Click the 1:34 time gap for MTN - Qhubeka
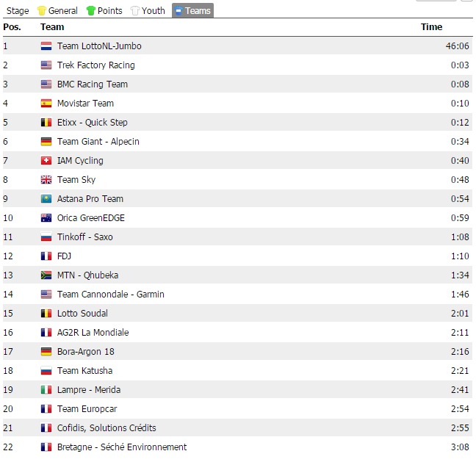Viewport: 476px width, 462px height. 460,275
